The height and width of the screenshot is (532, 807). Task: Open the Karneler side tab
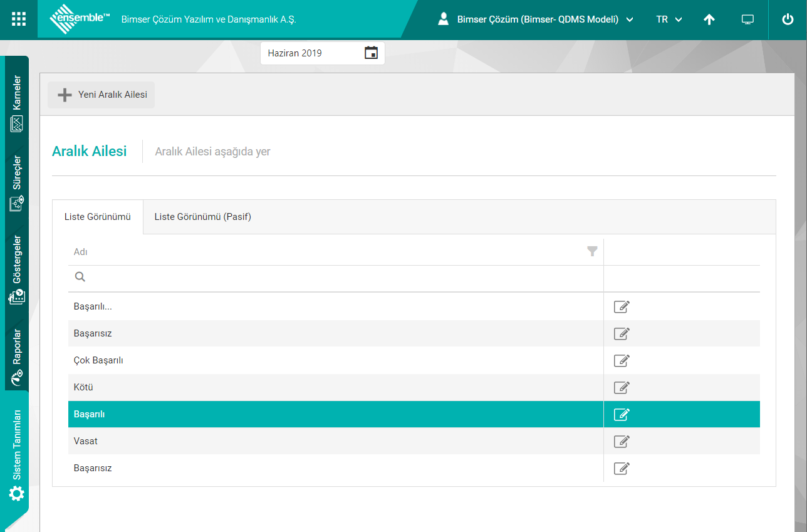(17, 103)
